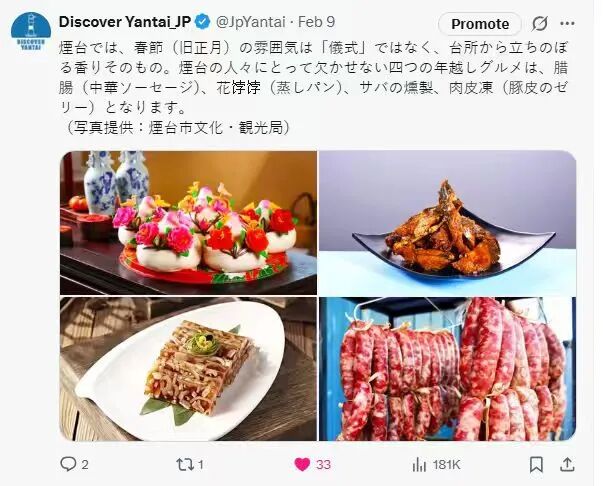Open the Discover Yantai profile avatar

pos(31,32)
